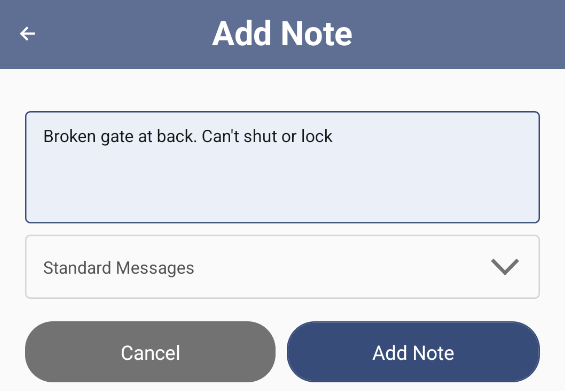565x391 pixels.
Task: Click the word Broken in the note
Action: (x=70, y=137)
